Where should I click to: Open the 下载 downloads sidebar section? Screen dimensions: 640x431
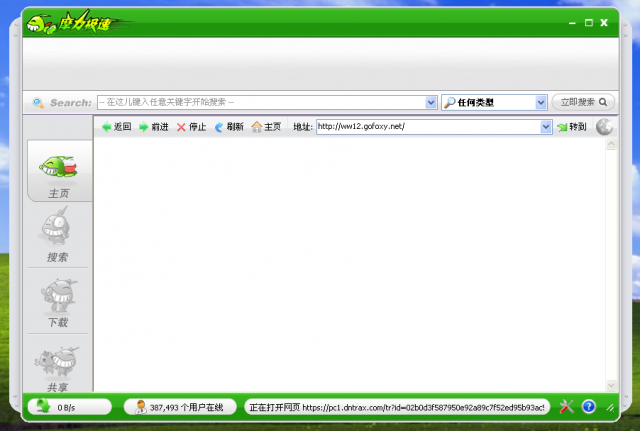(x=58, y=302)
